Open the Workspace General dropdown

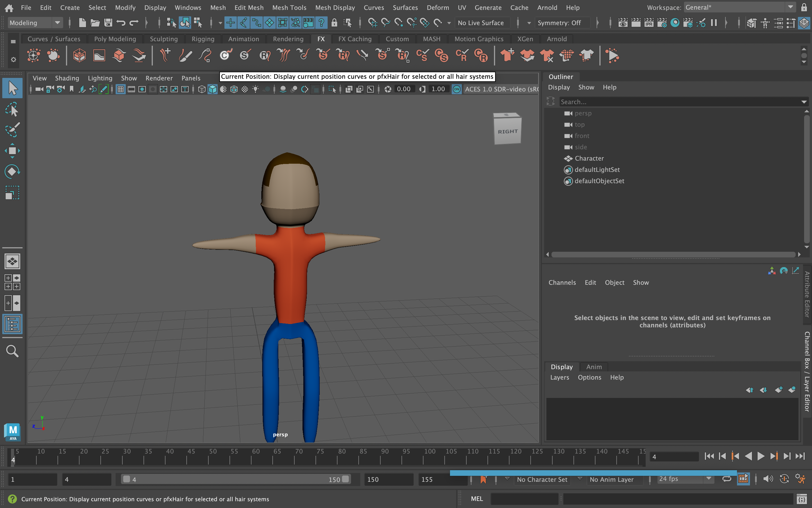point(740,7)
